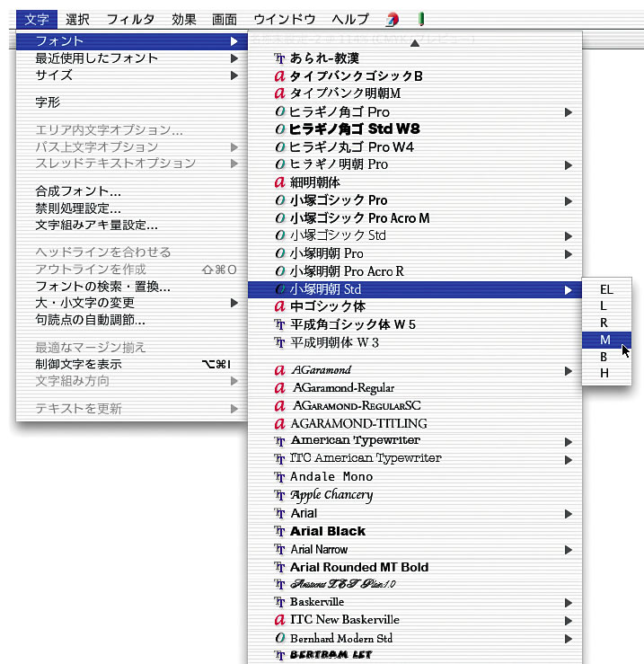The image size is (644, 664).
Task: Select 平成角ゴシック体 W5 font
Action: tap(415, 324)
